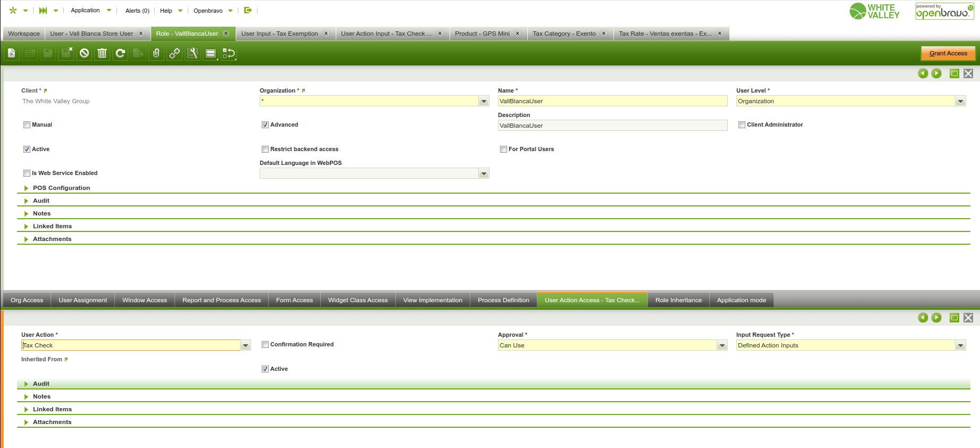Click the circular arrow refresh icon
The width and height of the screenshot is (980, 448).
click(120, 53)
